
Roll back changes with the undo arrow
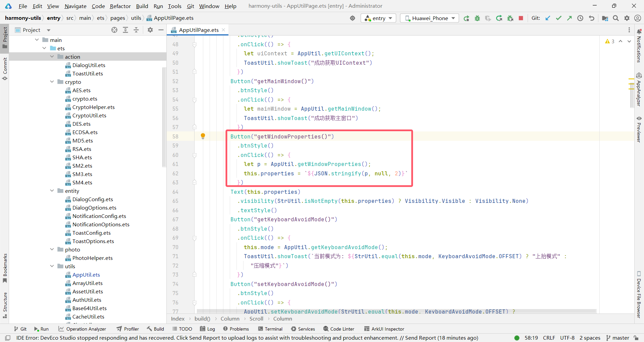tap(592, 18)
